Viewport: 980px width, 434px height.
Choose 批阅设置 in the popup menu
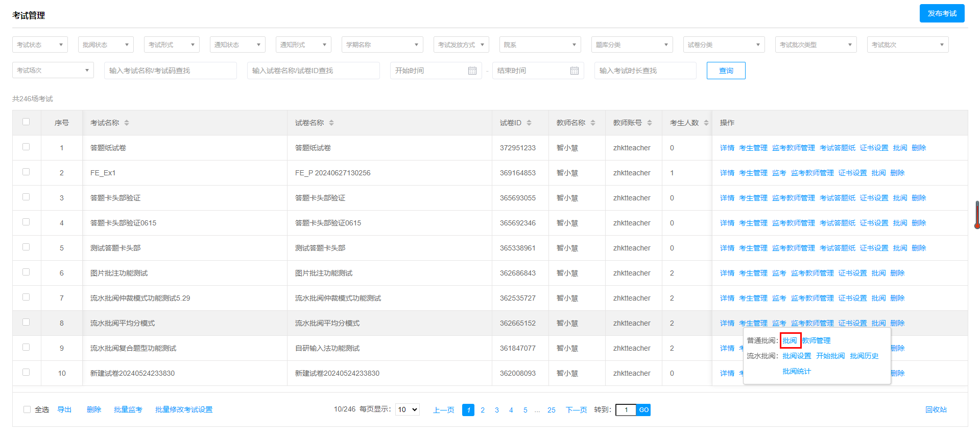[797, 356]
